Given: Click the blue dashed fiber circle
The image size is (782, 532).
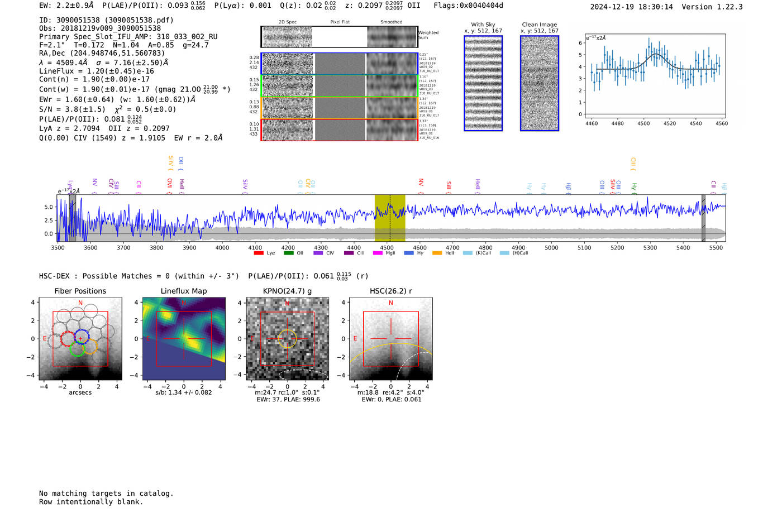Looking at the screenshot, I should click(x=82, y=336).
